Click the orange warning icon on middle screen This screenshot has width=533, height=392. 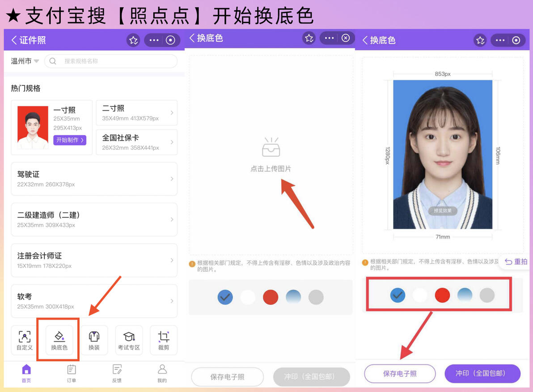[x=192, y=264]
